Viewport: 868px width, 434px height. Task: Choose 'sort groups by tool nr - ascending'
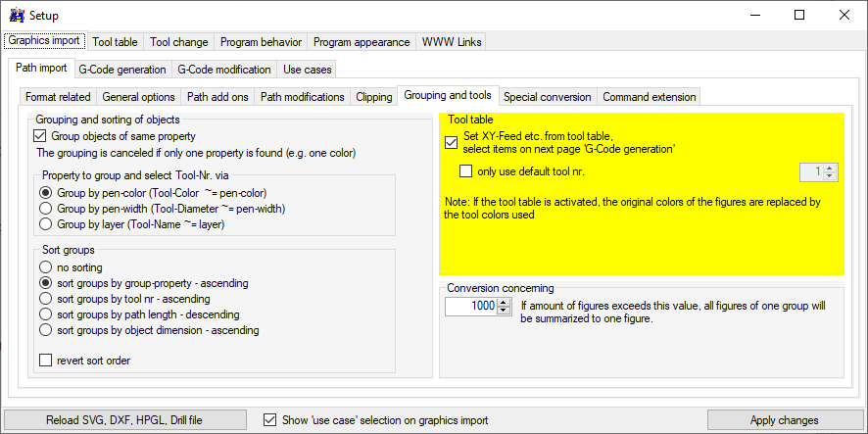point(45,299)
